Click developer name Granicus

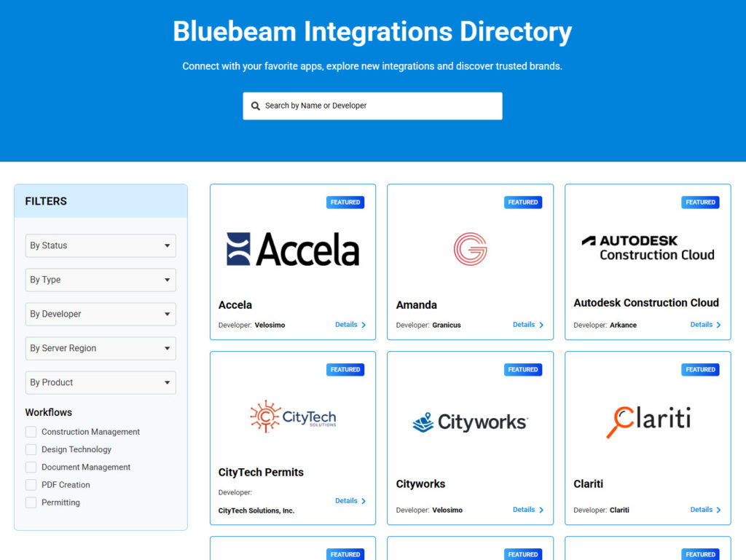[447, 326]
